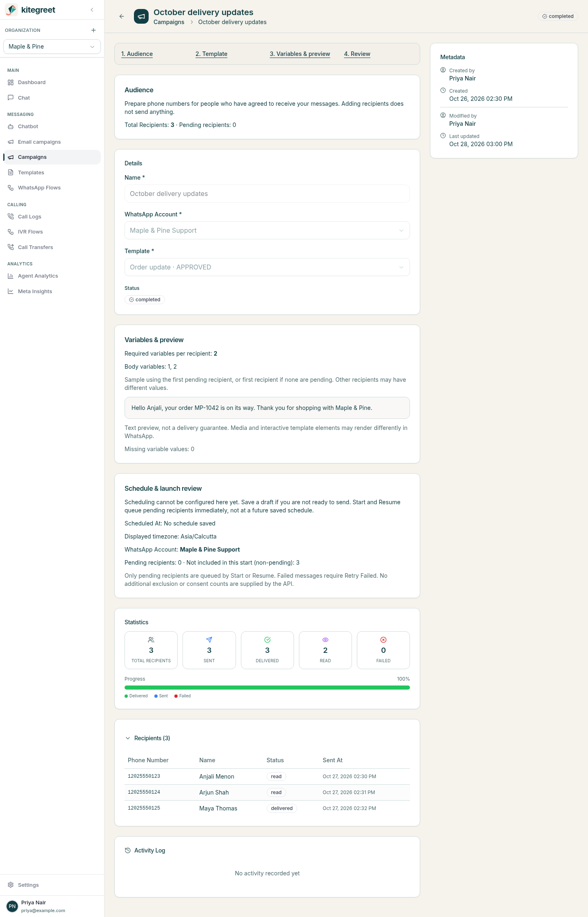Click the Call Logs phone icon
Image resolution: width=588 pixels, height=917 pixels.
point(11,217)
